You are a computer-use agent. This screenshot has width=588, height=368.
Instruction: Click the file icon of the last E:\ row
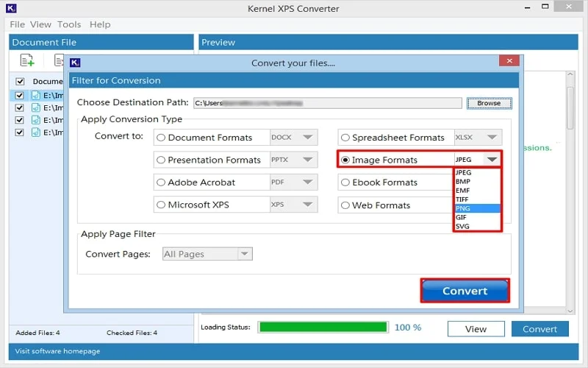click(35, 132)
